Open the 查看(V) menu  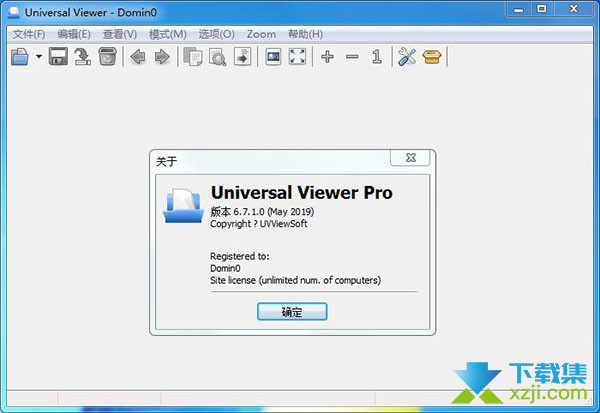(117, 34)
